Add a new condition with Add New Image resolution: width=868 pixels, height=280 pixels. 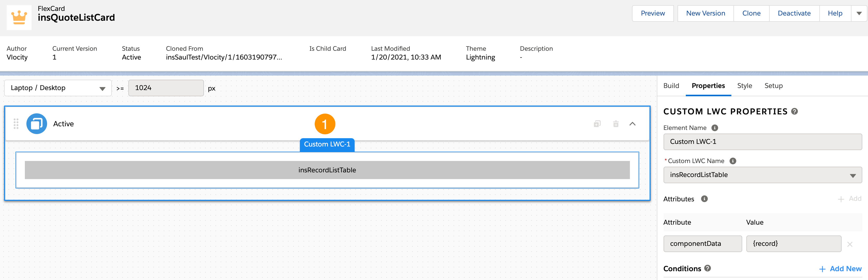840,269
